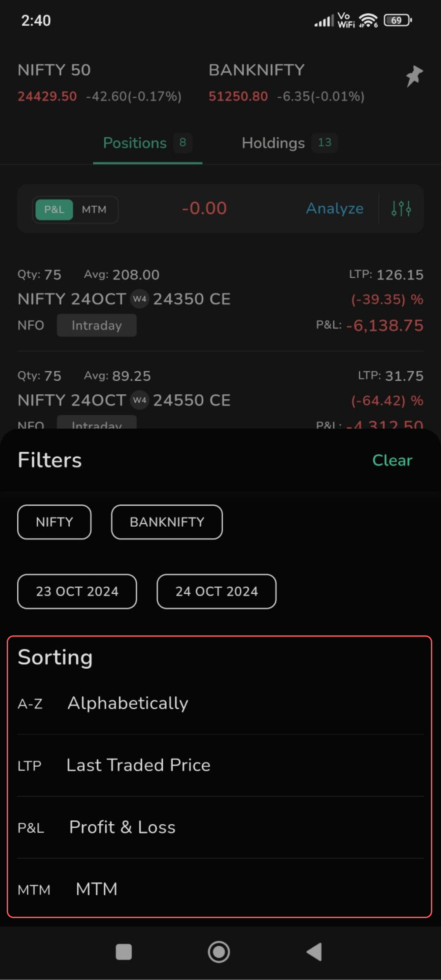Tap the Android recents square button
Image resolution: width=441 pixels, height=980 pixels.
pyautogui.click(x=124, y=952)
